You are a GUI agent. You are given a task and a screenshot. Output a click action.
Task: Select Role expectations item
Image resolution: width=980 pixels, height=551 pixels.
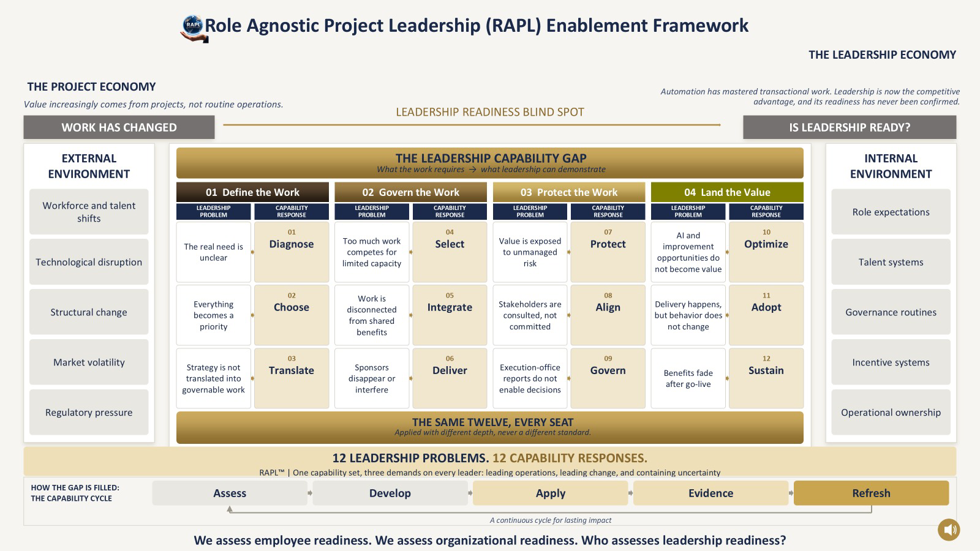(891, 212)
